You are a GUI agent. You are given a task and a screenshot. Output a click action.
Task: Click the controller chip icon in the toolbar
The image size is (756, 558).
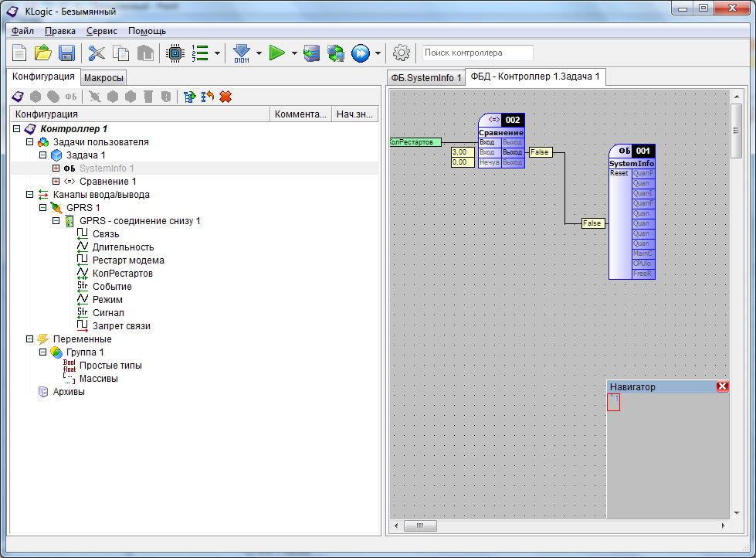coord(175,53)
